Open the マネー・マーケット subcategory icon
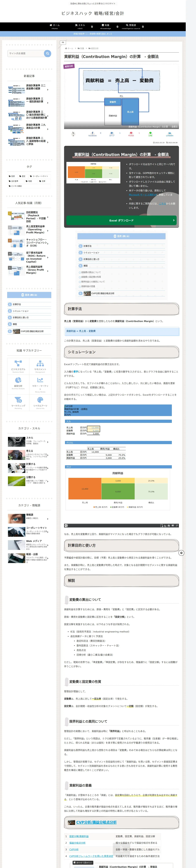This screenshot has height=868, width=196. click(40, 380)
